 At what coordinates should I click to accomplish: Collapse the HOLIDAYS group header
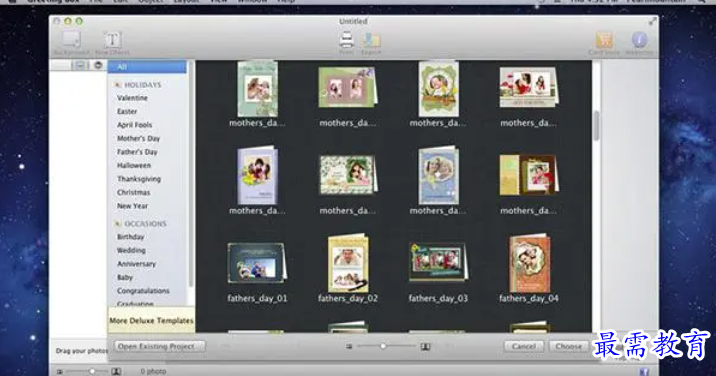(138, 85)
